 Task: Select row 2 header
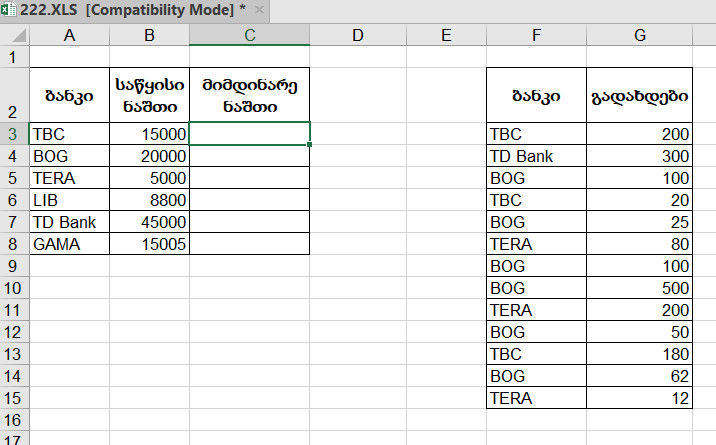pos(15,95)
